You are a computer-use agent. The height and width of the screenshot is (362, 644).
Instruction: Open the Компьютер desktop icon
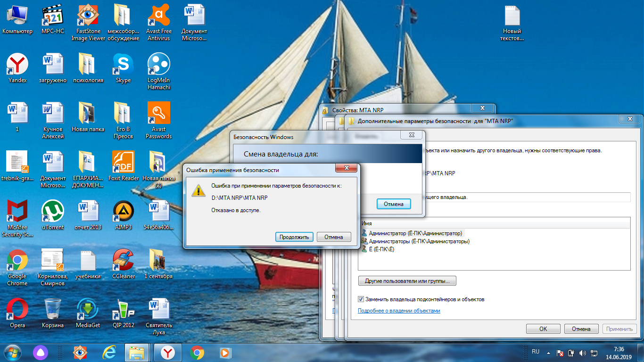click(x=17, y=20)
